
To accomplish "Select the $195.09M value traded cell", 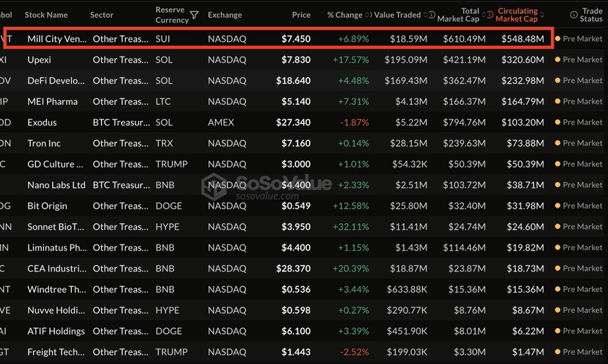I will point(405,59).
